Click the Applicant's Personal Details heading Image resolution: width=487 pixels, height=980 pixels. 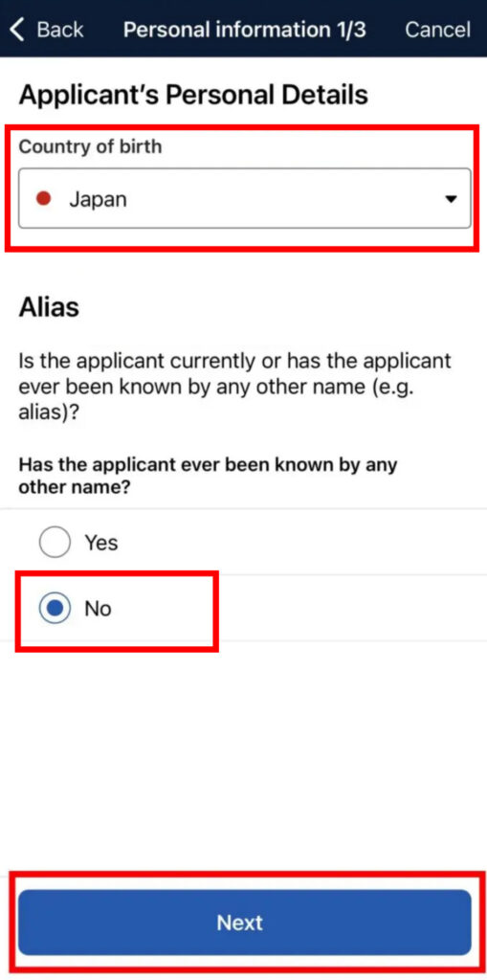[x=193, y=95]
